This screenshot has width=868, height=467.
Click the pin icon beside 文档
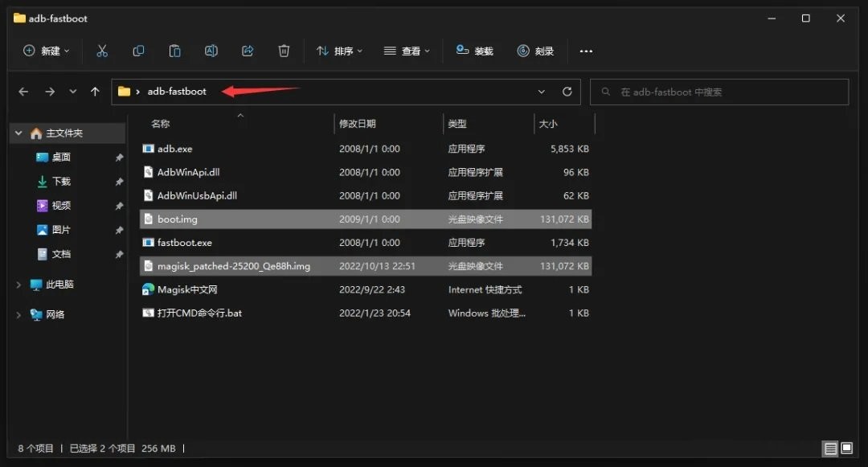click(x=119, y=255)
